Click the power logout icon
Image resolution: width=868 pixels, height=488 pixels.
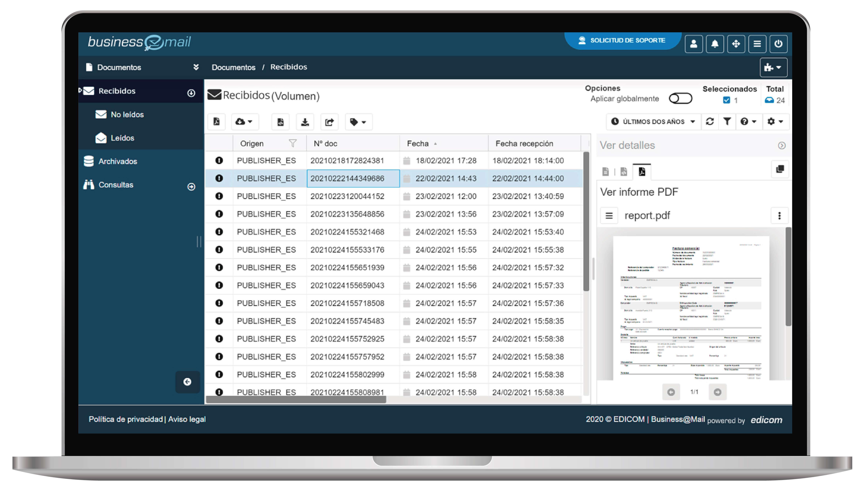pos(778,44)
